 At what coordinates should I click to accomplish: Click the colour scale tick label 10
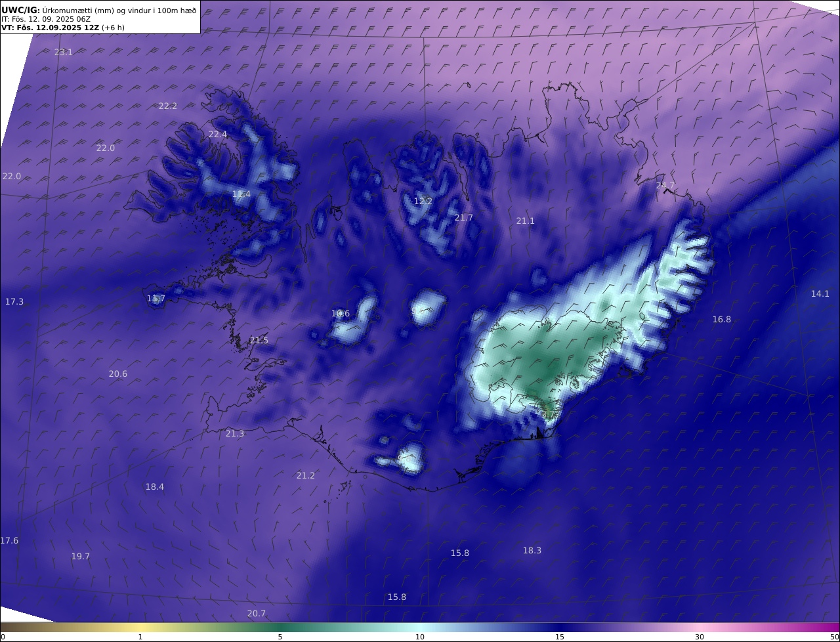(420, 637)
